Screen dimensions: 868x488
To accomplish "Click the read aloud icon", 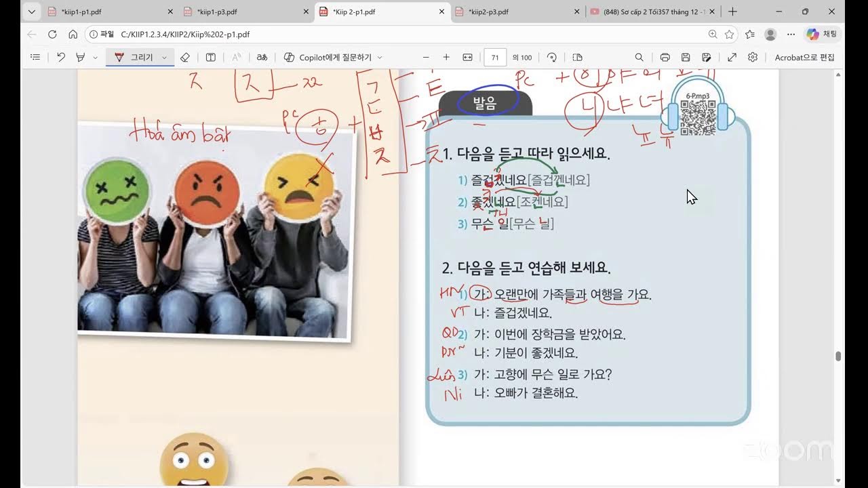I will [x=237, y=58].
